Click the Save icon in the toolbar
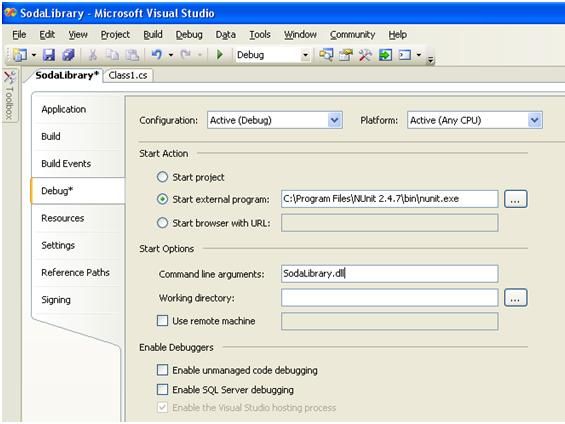Screen dimensions: 565x424 49,55
